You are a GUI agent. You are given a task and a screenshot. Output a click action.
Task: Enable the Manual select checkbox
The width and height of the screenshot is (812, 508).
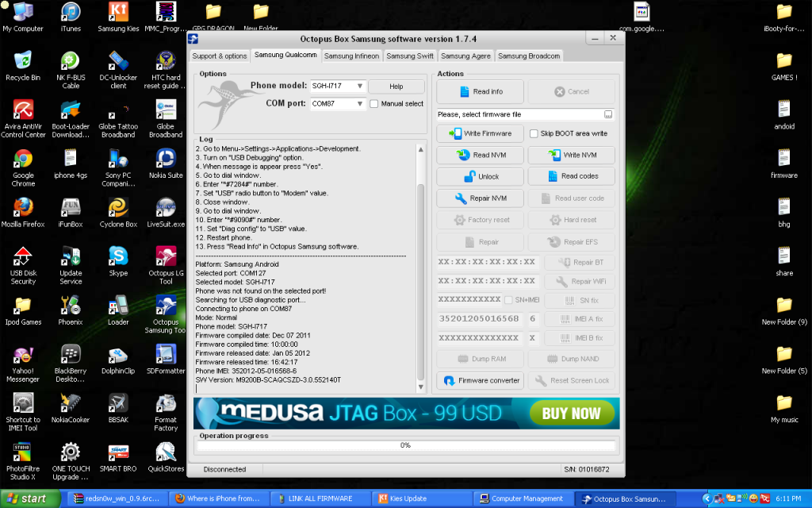374,104
